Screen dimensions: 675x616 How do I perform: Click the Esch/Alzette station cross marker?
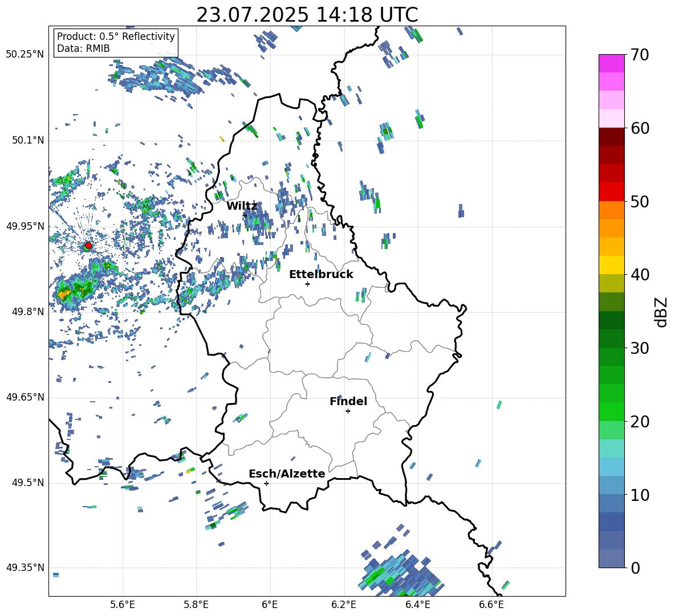[x=266, y=483]
